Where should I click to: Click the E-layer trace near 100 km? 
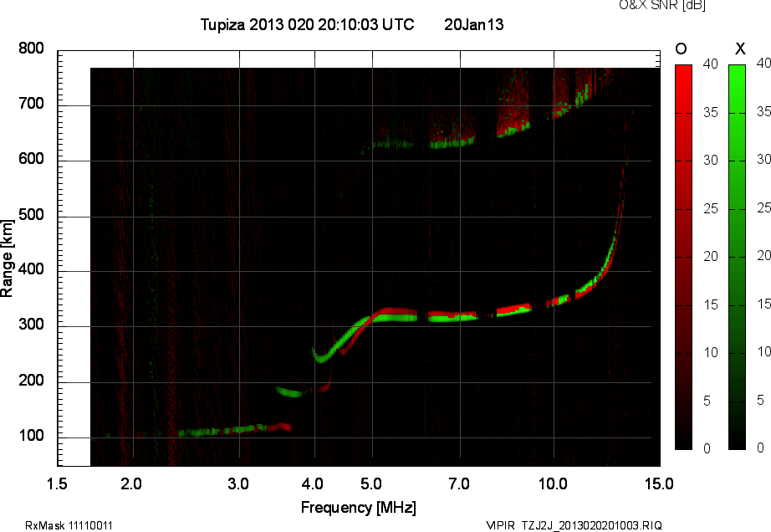[235, 430]
